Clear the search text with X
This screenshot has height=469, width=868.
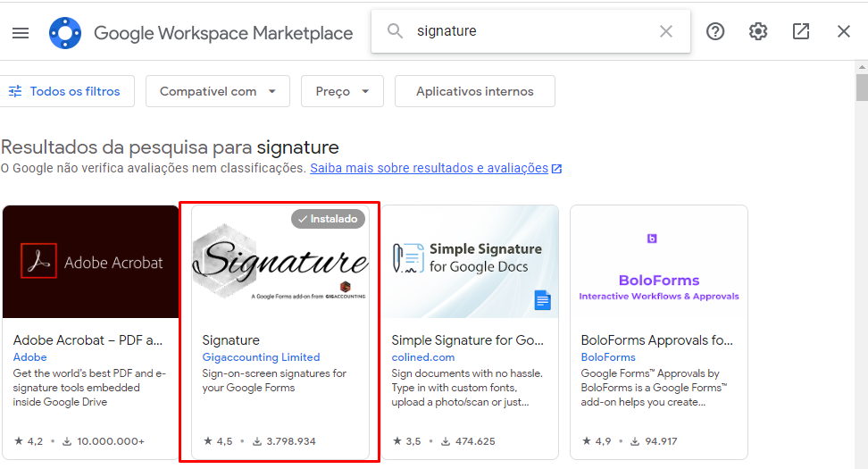tap(666, 31)
